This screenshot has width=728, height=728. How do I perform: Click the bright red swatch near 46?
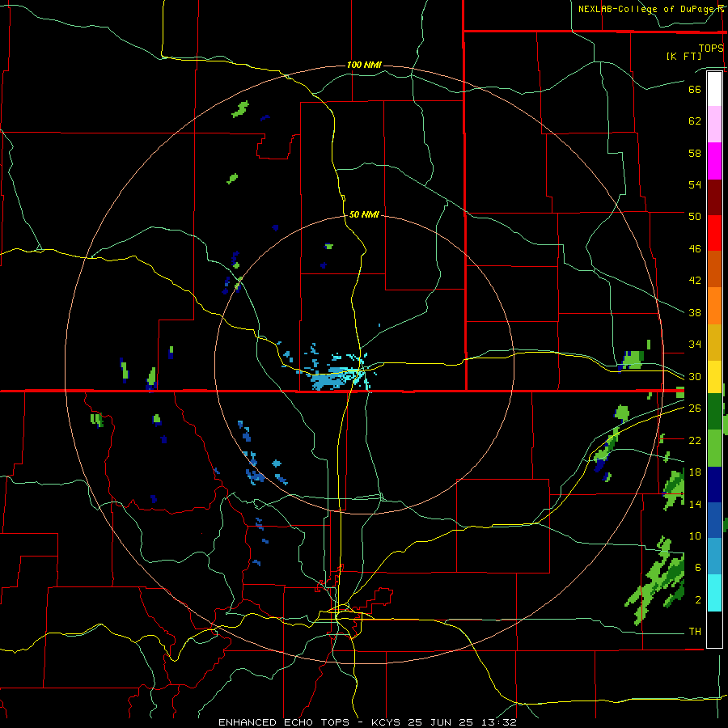714,233
